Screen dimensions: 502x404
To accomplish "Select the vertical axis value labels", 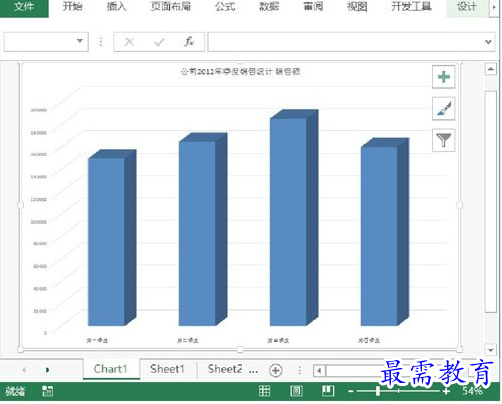I will pyautogui.click(x=39, y=221).
